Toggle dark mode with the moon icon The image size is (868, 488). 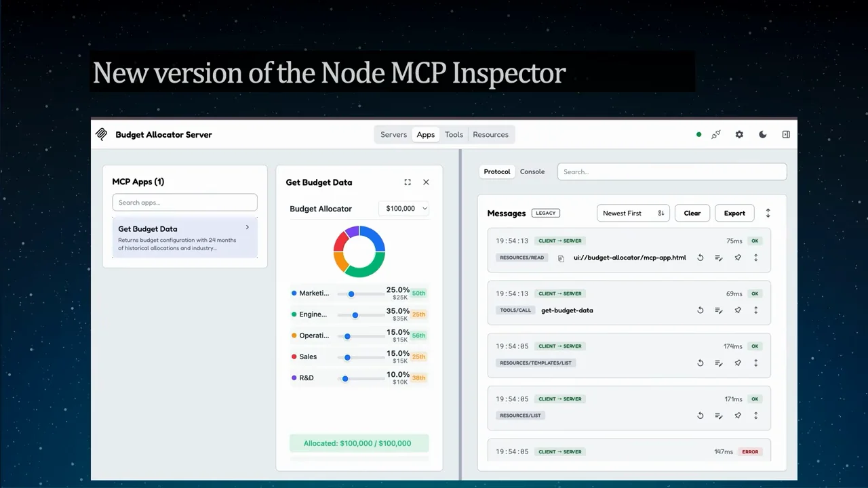(763, 134)
